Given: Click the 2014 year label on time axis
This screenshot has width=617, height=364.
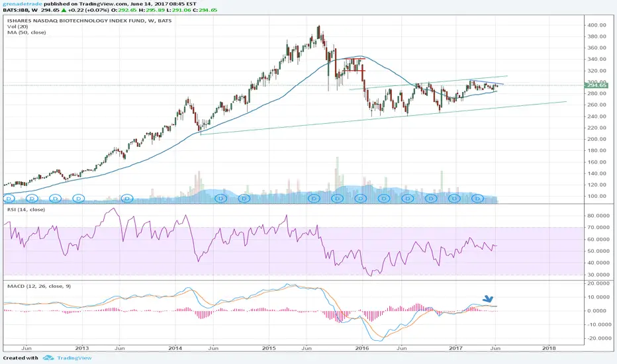Looking at the screenshot, I should click(175, 348).
